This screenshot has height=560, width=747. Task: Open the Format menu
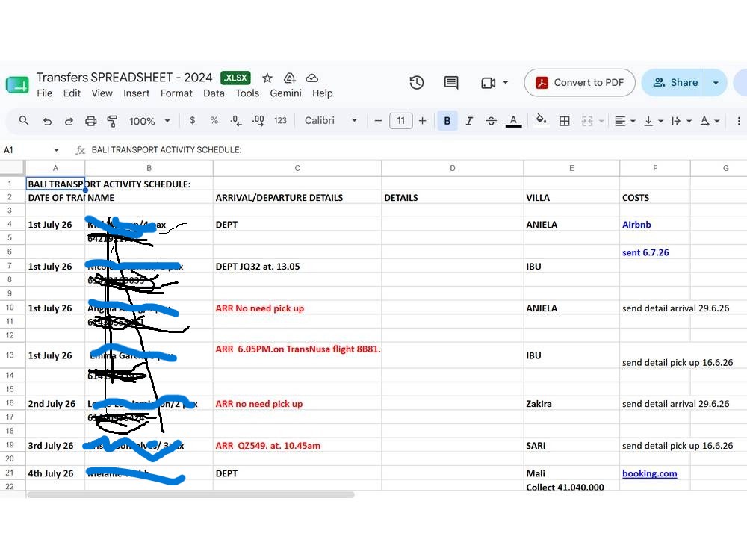(176, 93)
